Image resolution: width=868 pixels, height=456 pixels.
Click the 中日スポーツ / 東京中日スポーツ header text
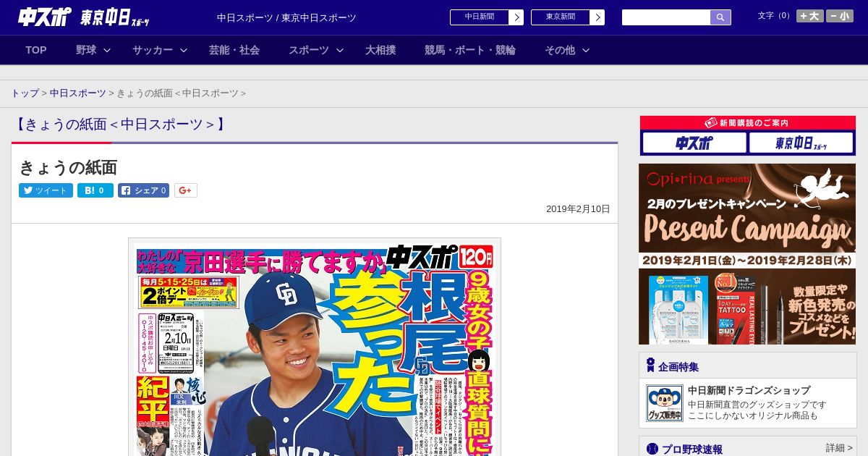(286, 17)
